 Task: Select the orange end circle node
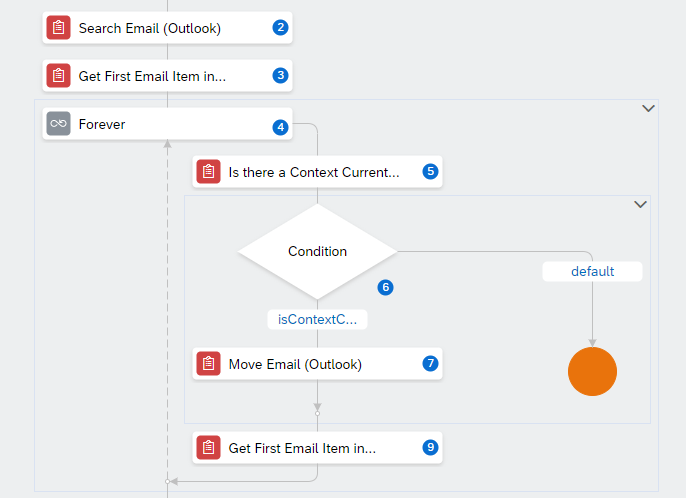pyautogui.click(x=592, y=372)
